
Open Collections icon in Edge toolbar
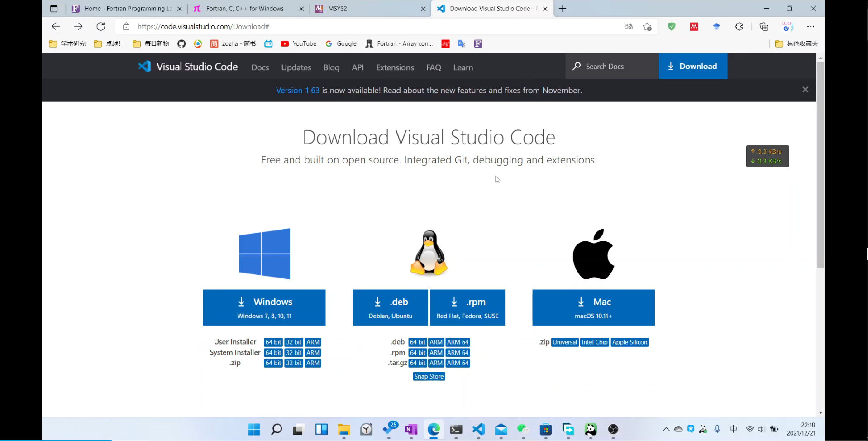tap(764, 27)
